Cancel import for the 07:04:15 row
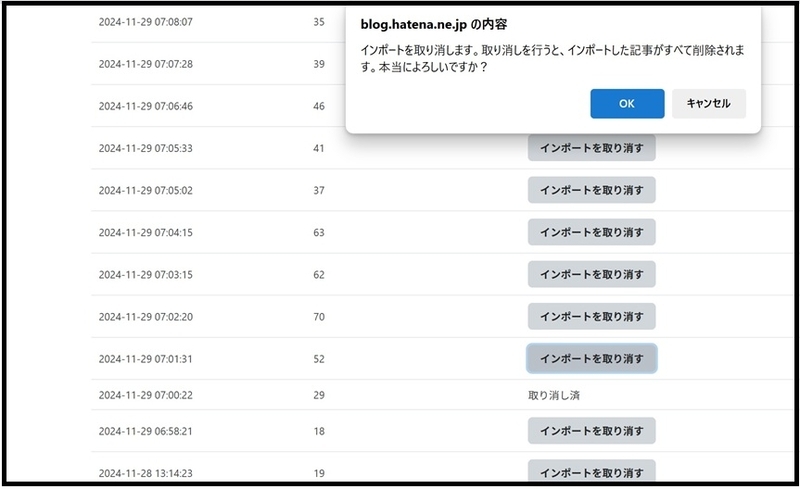 click(591, 232)
